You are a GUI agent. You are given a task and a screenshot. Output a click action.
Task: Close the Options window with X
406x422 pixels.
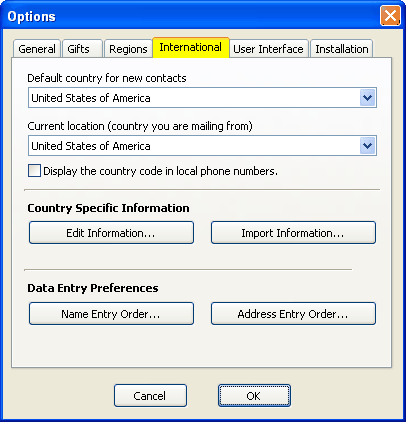[x=390, y=16]
